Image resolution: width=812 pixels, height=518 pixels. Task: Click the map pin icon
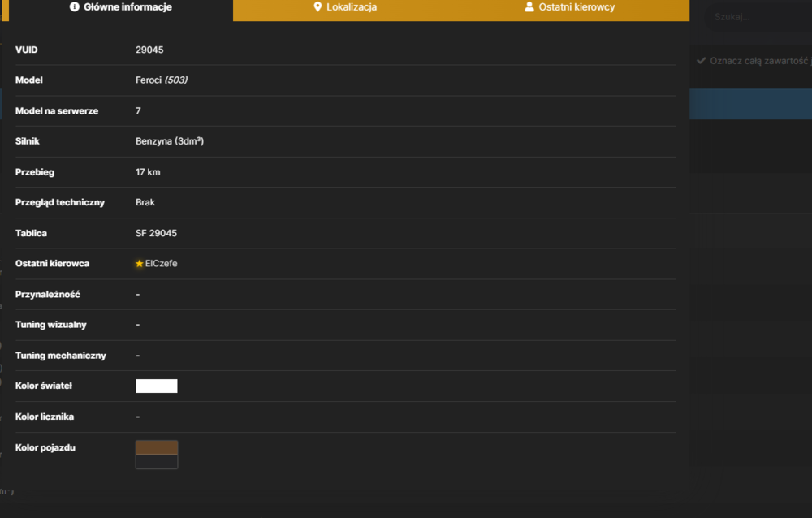pos(317,6)
